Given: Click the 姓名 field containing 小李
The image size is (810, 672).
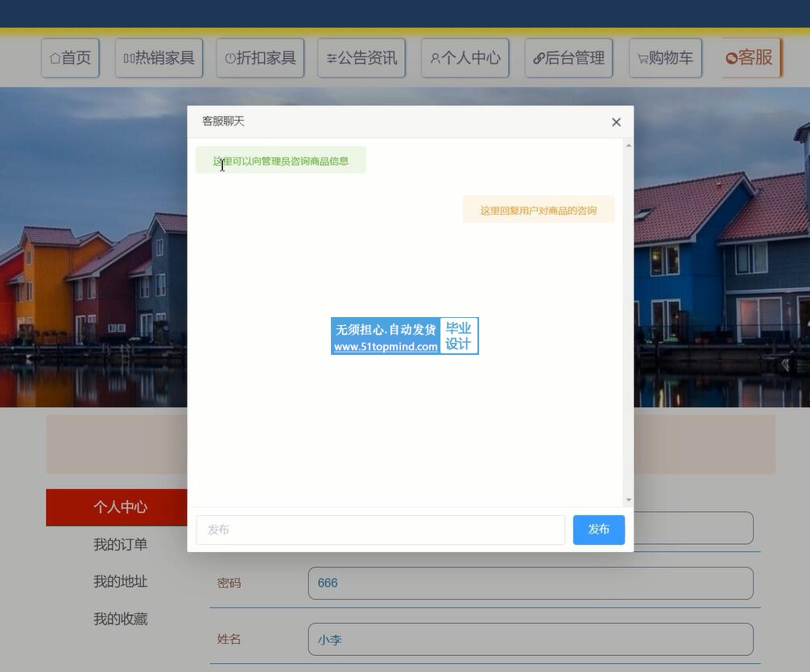Looking at the screenshot, I should (x=531, y=640).
